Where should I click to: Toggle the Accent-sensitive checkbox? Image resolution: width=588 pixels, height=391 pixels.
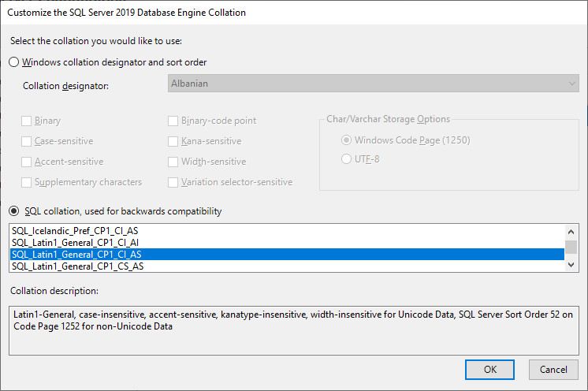click(x=26, y=162)
